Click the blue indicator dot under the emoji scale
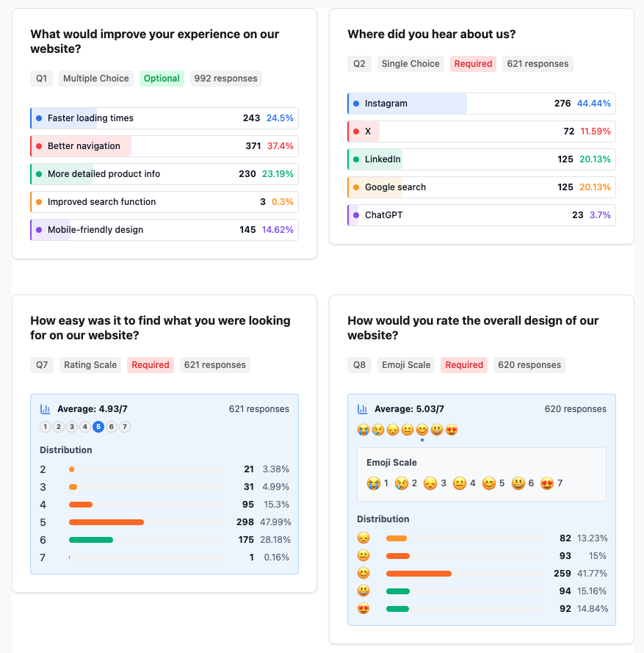The image size is (644, 653). pos(422,439)
